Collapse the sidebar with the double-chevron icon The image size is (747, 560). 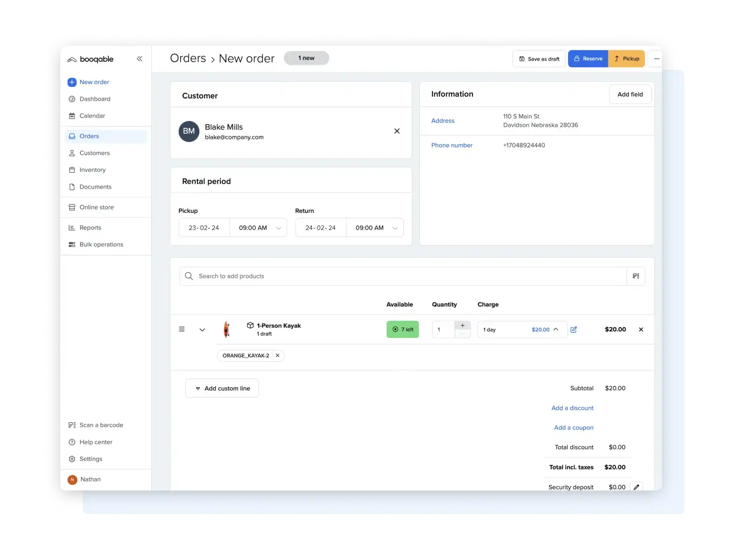pyautogui.click(x=139, y=58)
